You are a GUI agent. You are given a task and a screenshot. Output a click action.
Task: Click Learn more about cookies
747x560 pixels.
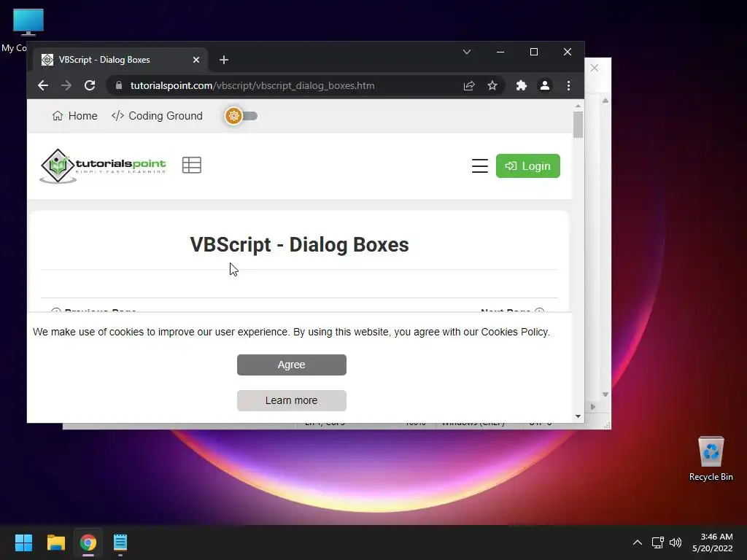[x=292, y=400]
